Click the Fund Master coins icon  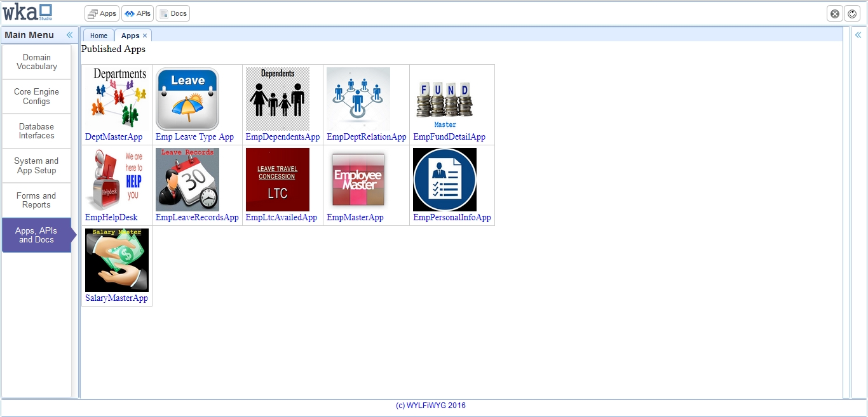pyautogui.click(x=445, y=99)
